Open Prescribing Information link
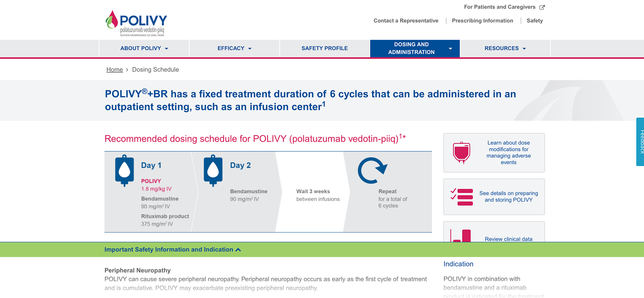644x298 pixels. tap(482, 21)
